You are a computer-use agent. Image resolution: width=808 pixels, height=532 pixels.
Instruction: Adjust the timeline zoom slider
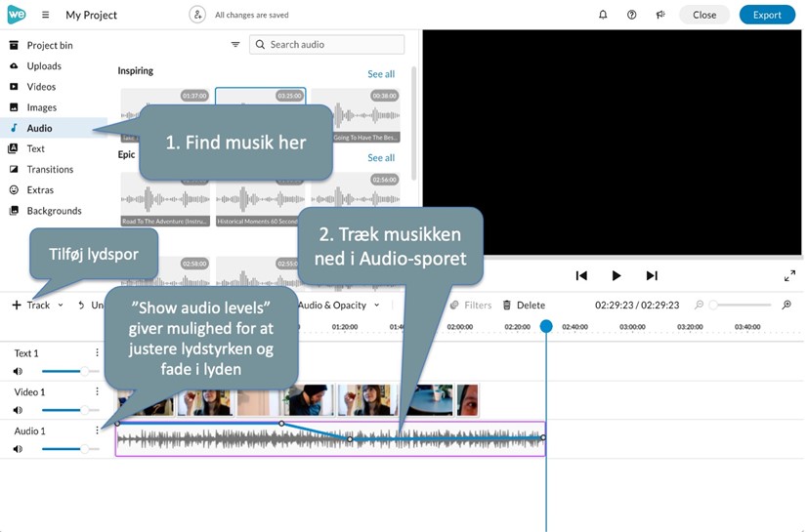[x=741, y=305]
